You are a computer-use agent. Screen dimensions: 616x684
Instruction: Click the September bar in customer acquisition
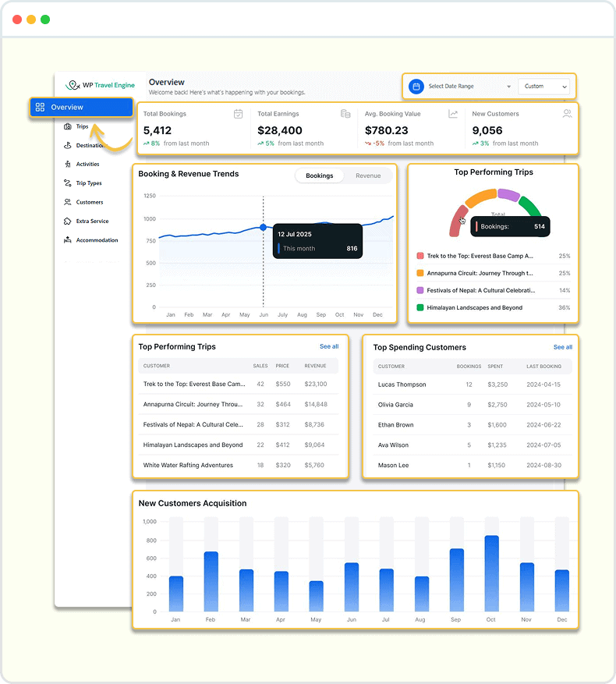coord(457,579)
